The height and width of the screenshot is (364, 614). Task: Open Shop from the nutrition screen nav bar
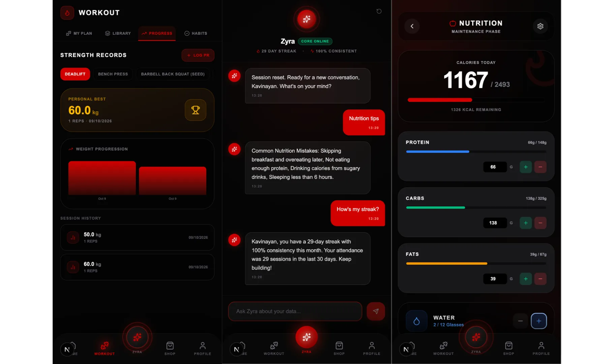tap(509, 348)
